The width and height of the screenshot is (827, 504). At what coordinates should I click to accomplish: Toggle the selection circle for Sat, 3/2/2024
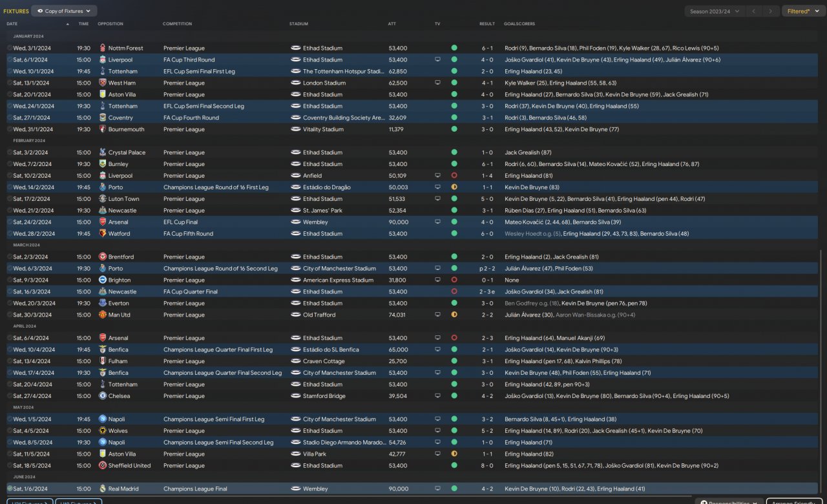pyautogui.click(x=10, y=152)
